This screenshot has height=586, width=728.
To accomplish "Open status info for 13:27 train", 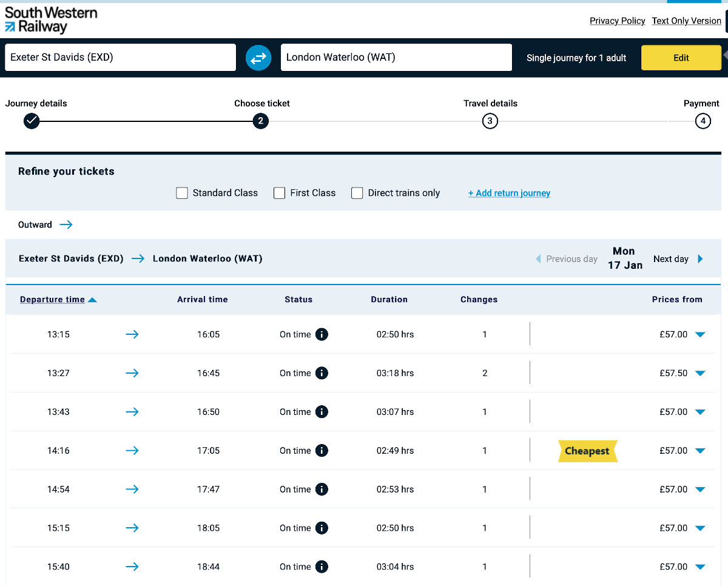I will [x=322, y=373].
